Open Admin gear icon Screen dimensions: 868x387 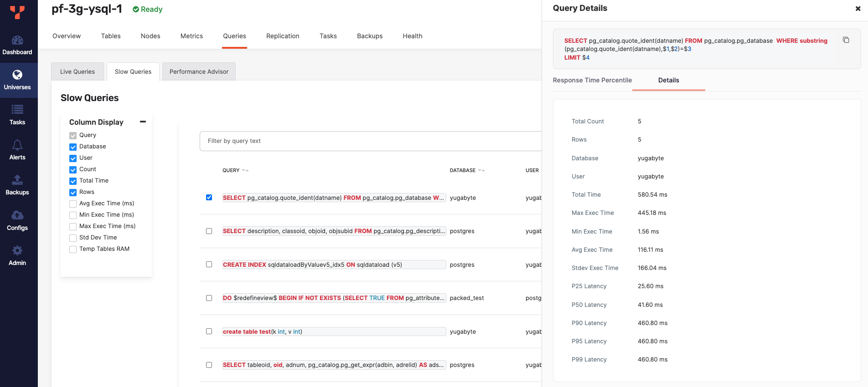(x=17, y=250)
